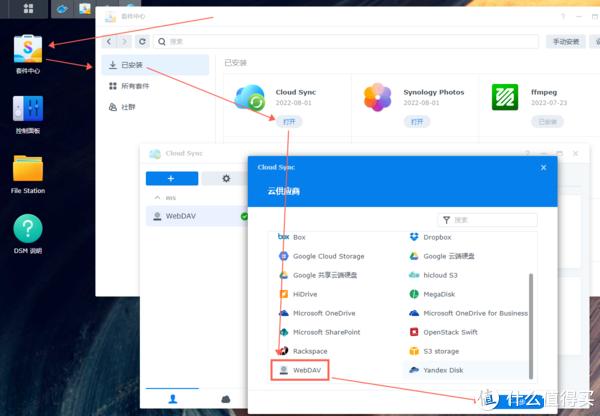Close the cloud provider dialog

pyautogui.click(x=543, y=167)
